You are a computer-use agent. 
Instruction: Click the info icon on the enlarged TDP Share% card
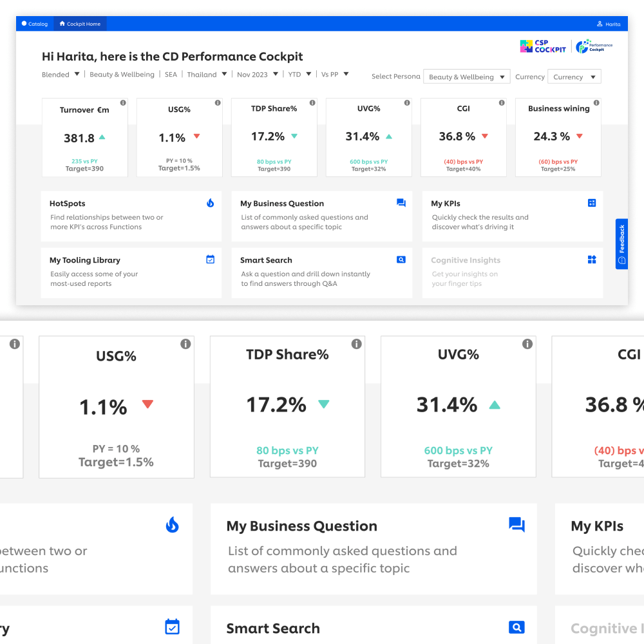pos(356,344)
